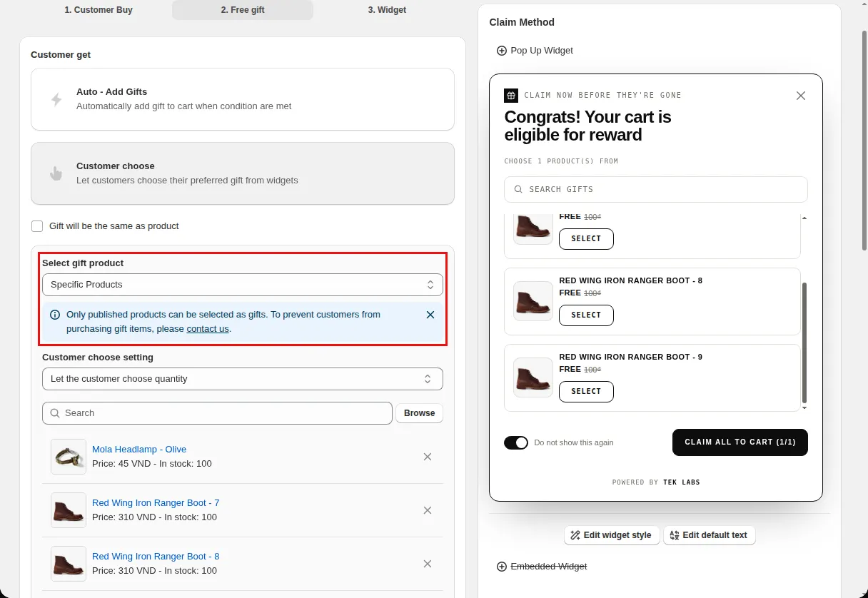Viewport: 868px width, 598px height.
Task: Dismiss the published products info banner
Action: tap(430, 315)
